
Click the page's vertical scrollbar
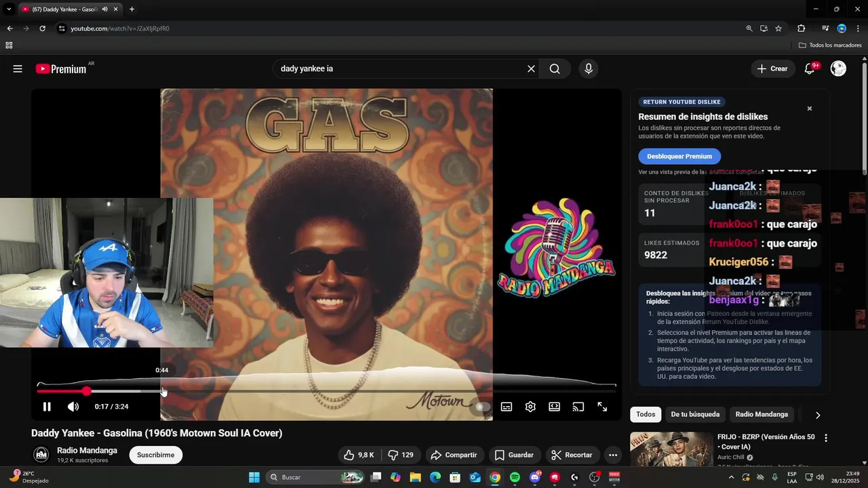click(864, 119)
